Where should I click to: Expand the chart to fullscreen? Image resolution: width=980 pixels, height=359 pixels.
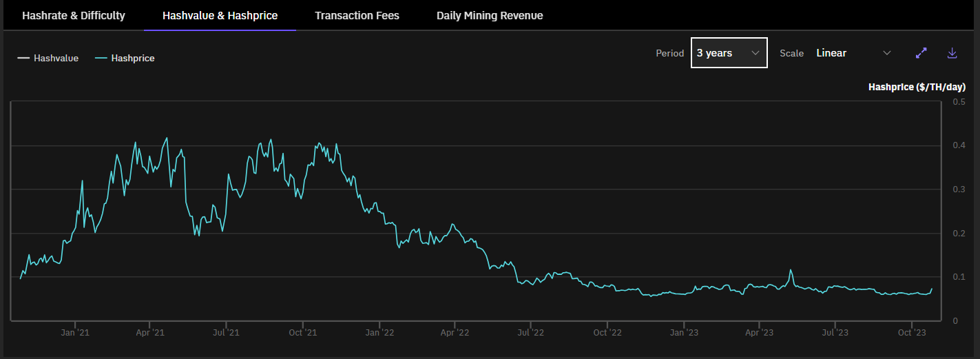tap(921, 53)
